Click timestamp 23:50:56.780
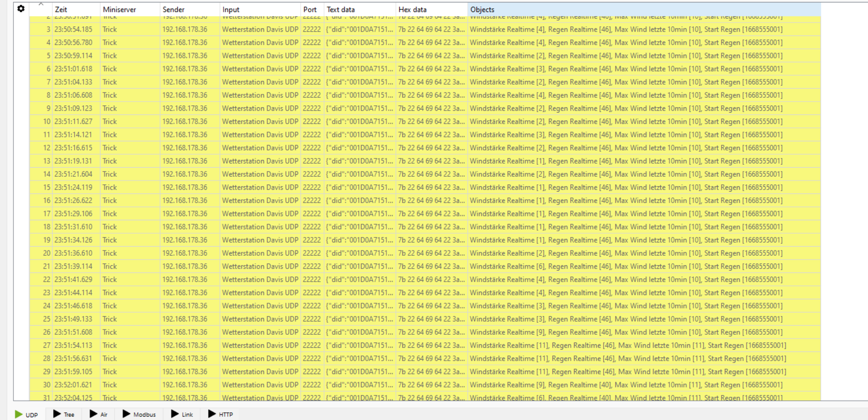This screenshot has width=868, height=420. point(73,43)
